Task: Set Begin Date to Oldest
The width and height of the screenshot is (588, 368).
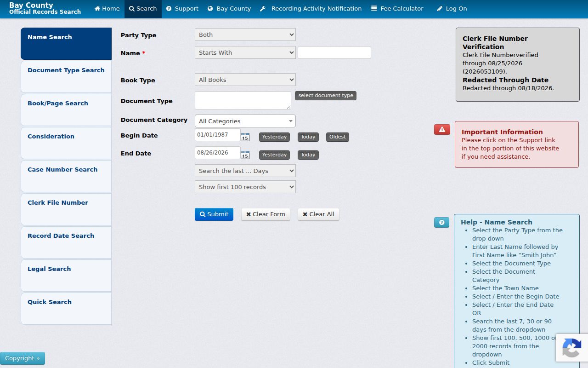Action: pos(337,137)
